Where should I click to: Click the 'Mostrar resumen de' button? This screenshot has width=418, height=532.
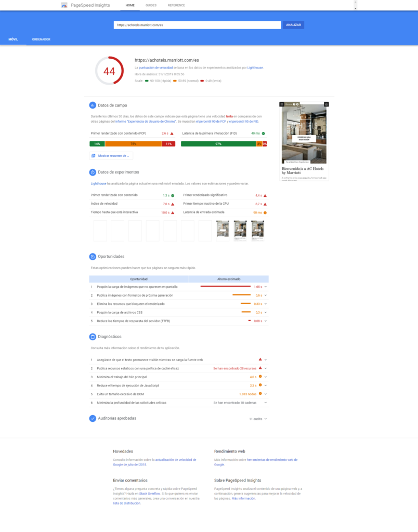(x=111, y=155)
